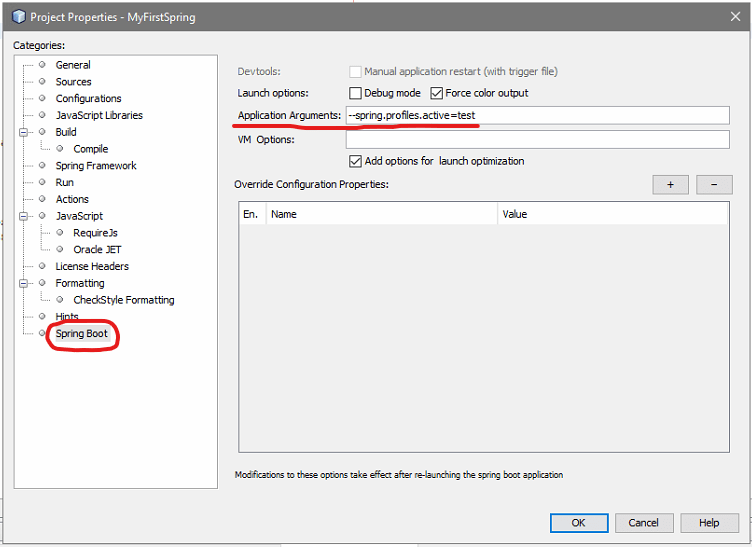Open the License Headers category
Viewport: 752px width, 547px height.
92,266
